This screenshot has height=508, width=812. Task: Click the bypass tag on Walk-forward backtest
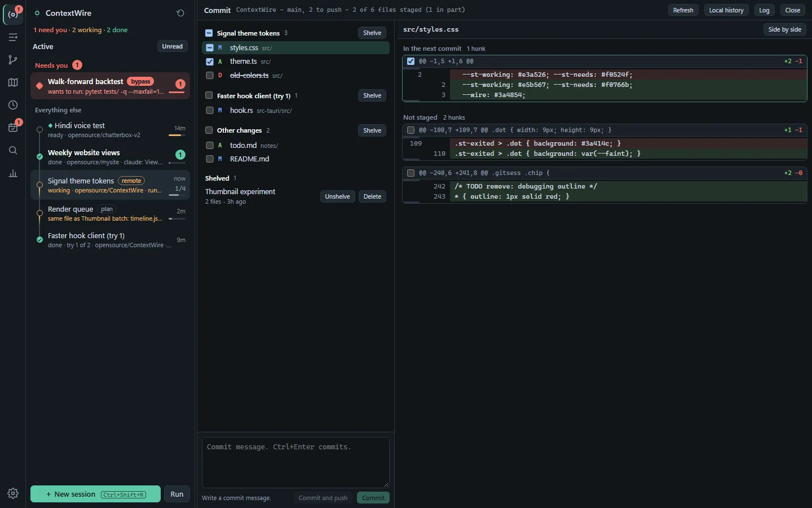[140, 81]
